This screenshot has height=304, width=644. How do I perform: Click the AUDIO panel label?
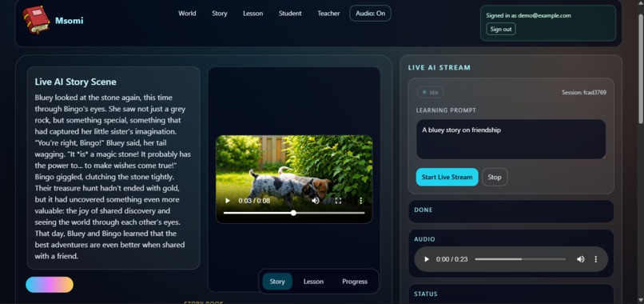click(x=424, y=239)
